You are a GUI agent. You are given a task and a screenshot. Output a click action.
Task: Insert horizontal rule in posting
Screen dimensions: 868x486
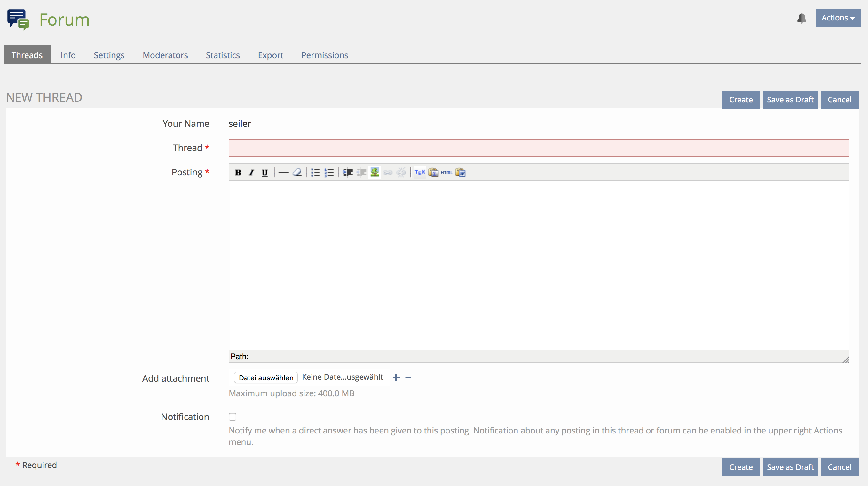point(283,173)
